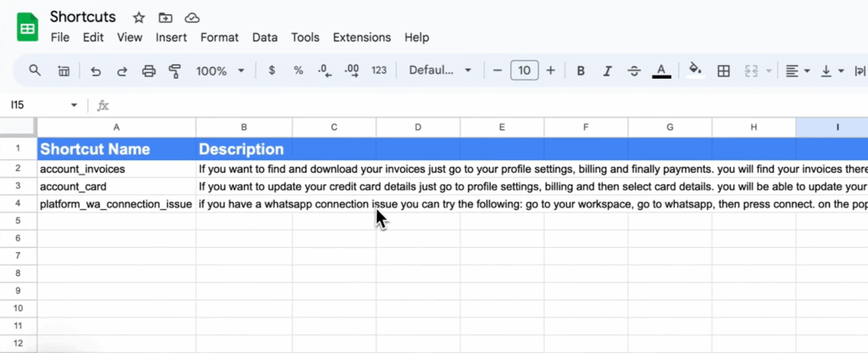
Task: Undo the last action
Action: pyautogui.click(x=95, y=71)
